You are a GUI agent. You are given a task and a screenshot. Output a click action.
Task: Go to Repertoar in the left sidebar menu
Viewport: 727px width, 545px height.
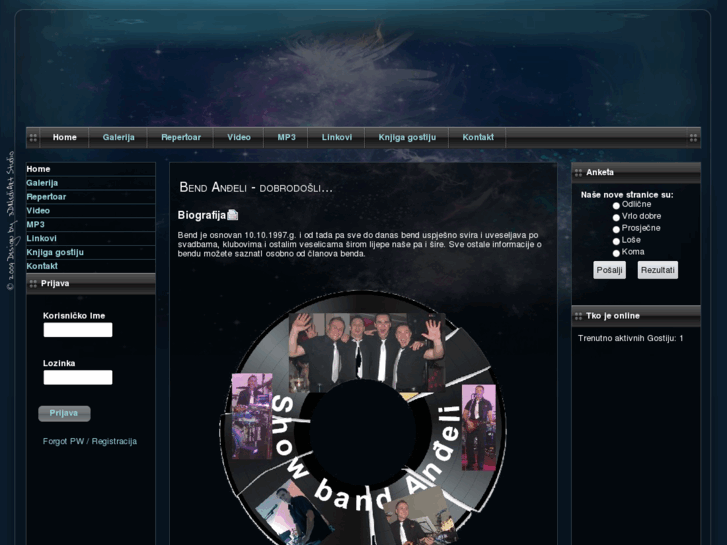[91, 197]
